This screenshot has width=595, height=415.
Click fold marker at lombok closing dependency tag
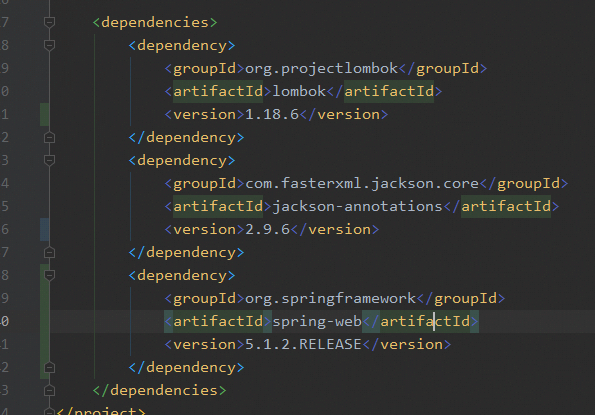49,137
